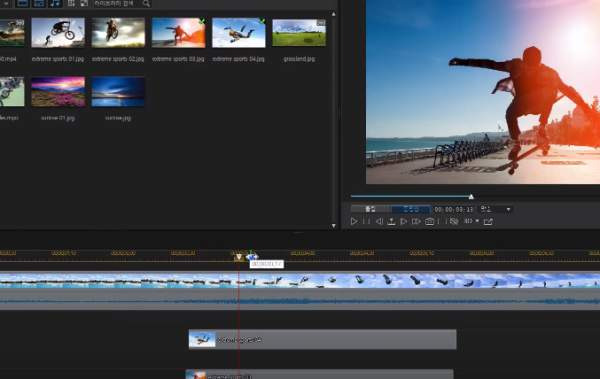This screenshot has height=379, width=600.
Task: Select the skydiver image clip on second track
Action: tap(323, 340)
